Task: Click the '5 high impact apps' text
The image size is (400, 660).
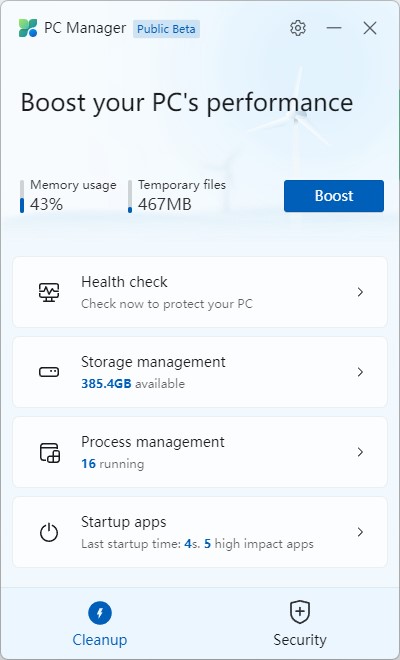Action: point(259,543)
